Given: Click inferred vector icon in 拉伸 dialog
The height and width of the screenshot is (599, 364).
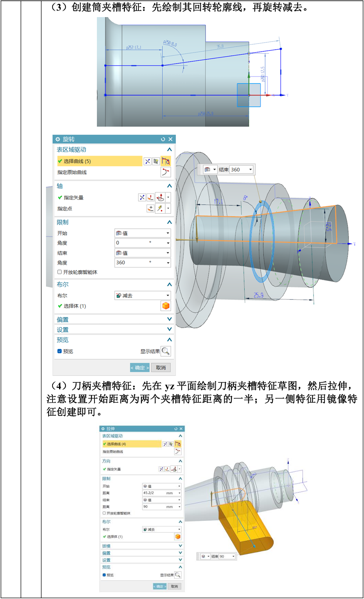Looking at the screenshot, I should coord(174,469).
